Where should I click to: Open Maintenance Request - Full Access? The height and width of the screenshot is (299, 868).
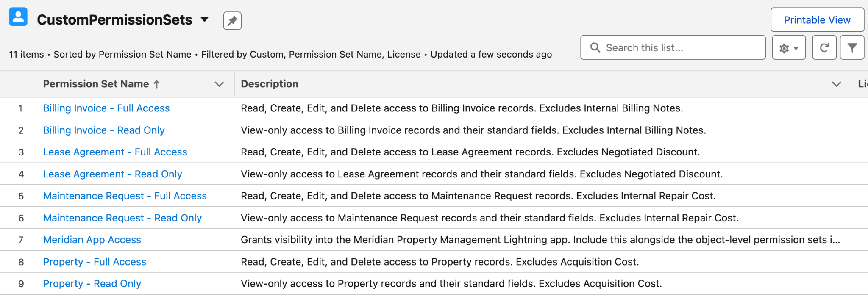[125, 196]
